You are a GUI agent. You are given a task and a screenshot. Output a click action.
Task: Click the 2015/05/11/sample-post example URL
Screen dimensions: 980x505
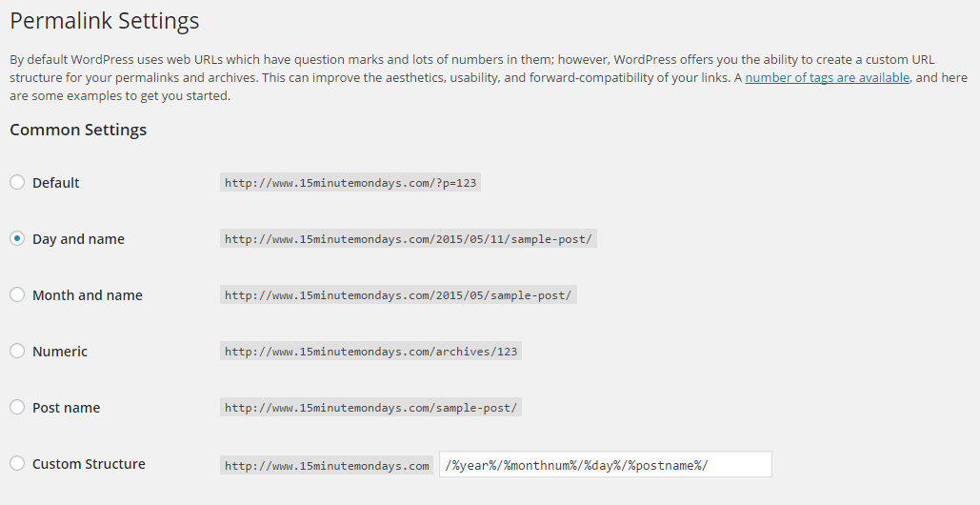pyautogui.click(x=409, y=239)
